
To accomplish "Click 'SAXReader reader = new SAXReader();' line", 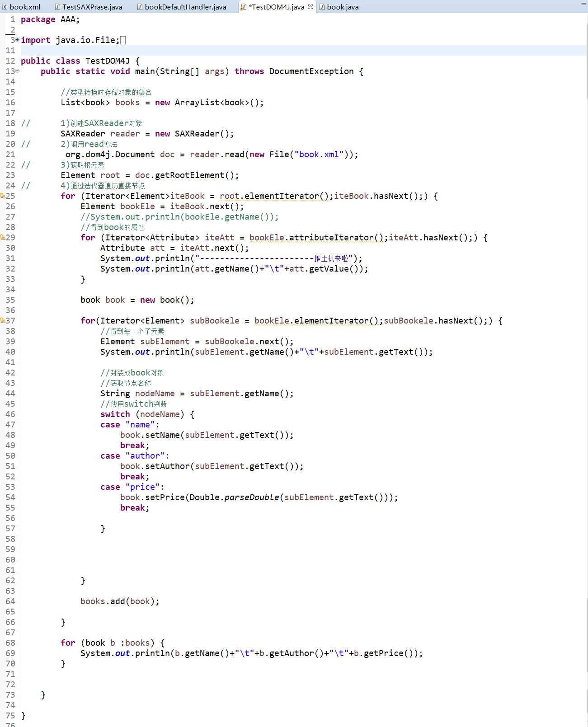I will click(x=147, y=134).
